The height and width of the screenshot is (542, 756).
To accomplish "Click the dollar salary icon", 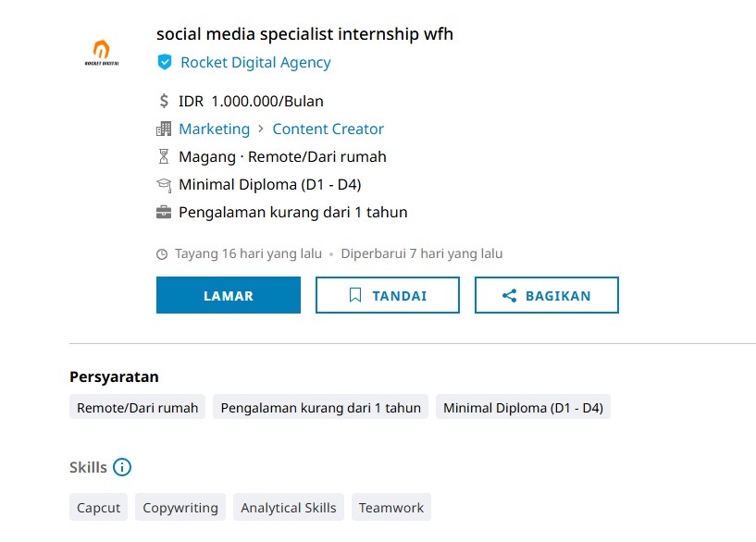I will tap(164, 101).
